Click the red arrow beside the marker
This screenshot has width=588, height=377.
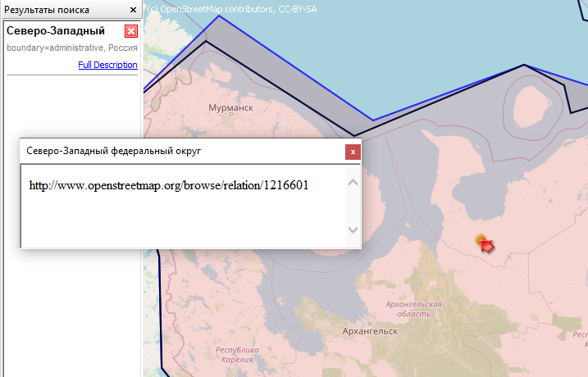click(488, 246)
